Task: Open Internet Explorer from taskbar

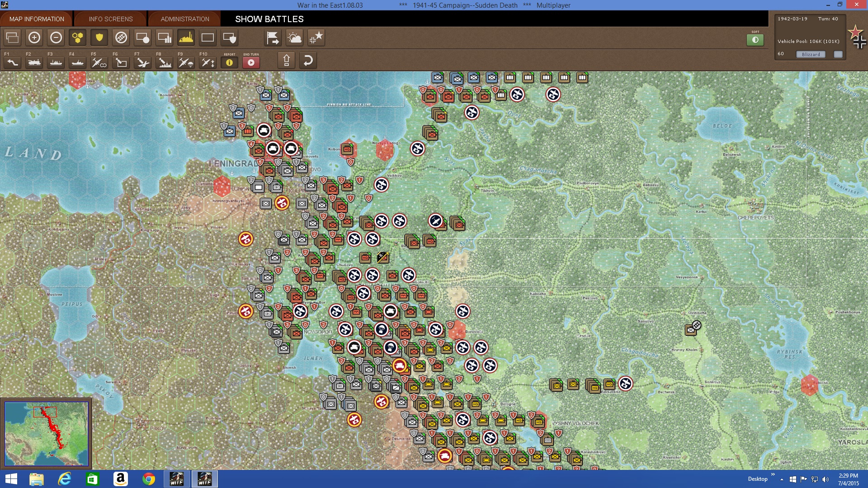Action: [65, 479]
